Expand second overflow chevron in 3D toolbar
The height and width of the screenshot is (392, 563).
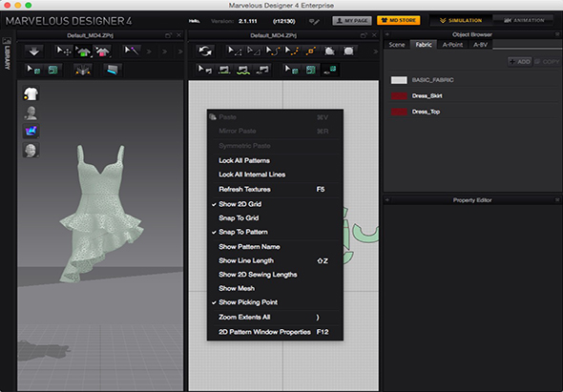pyautogui.click(x=164, y=52)
